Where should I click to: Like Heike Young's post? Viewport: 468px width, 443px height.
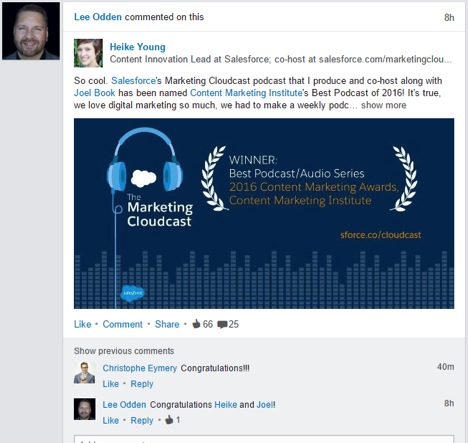[x=82, y=324]
